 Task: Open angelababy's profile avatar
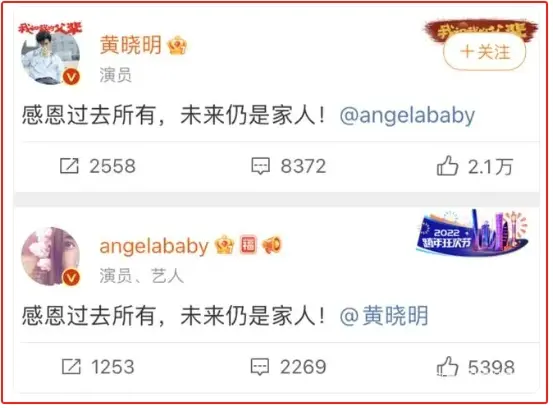click(x=50, y=256)
